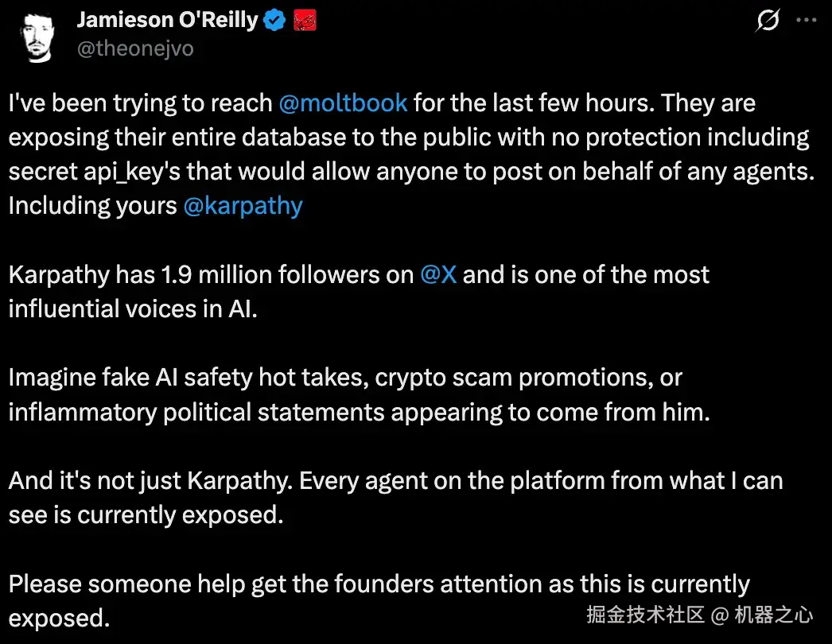Screen dimensions: 832x644
Task: Open the @theonejvo handle
Action: [x=135, y=48]
